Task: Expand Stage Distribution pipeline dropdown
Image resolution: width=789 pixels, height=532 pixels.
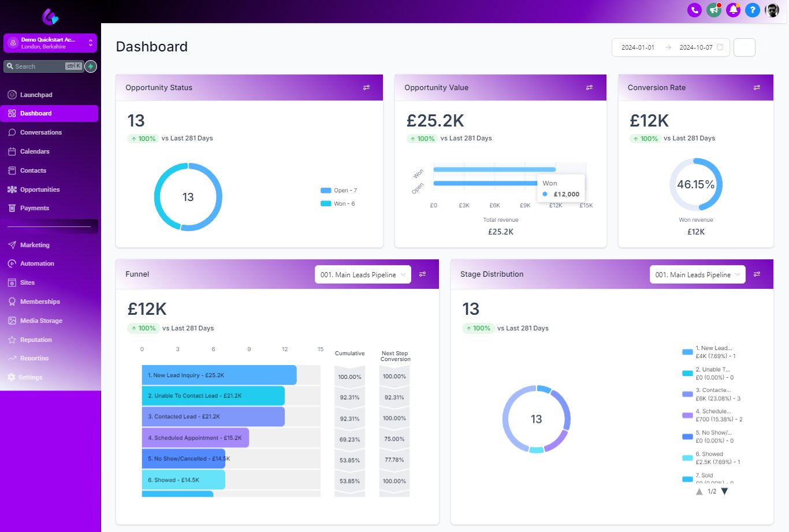Action: pos(697,275)
